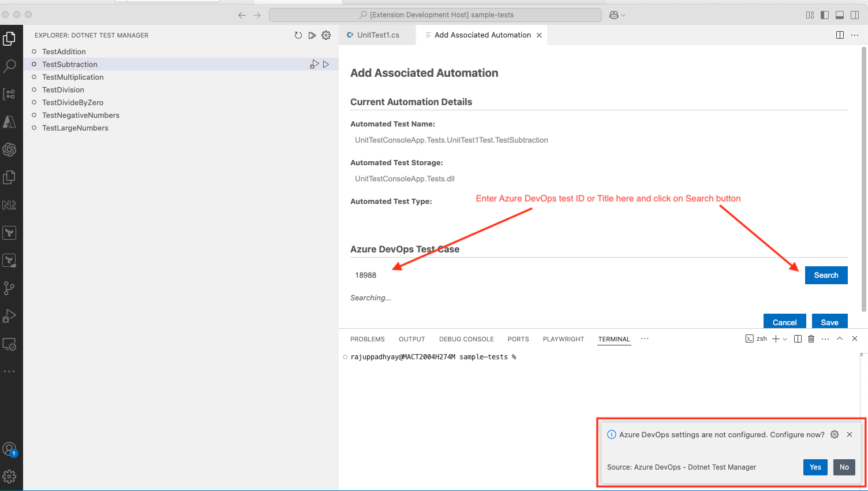Select the TestSubtraction test
The height and width of the screenshot is (491, 868).
pyautogui.click(x=181, y=64)
